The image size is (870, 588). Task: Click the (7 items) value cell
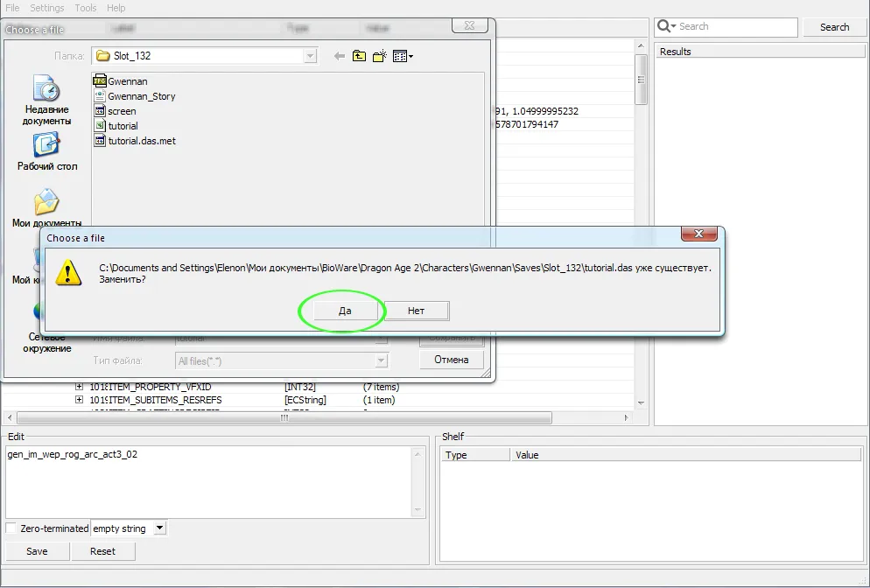point(381,387)
